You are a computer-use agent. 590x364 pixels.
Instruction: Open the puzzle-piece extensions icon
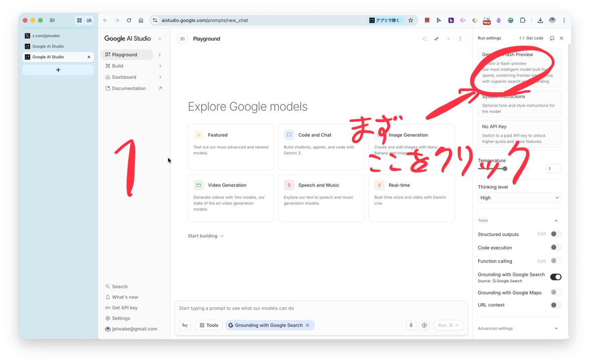point(523,20)
